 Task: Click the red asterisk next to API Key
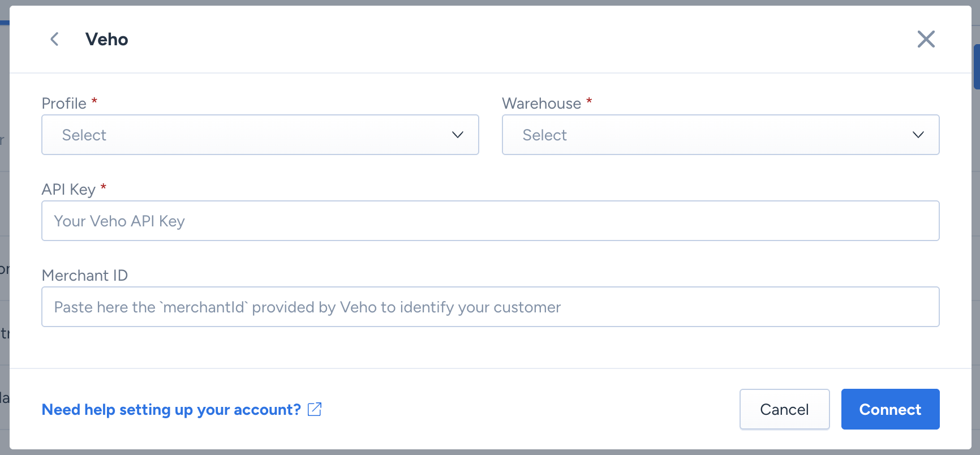click(x=104, y=186)
